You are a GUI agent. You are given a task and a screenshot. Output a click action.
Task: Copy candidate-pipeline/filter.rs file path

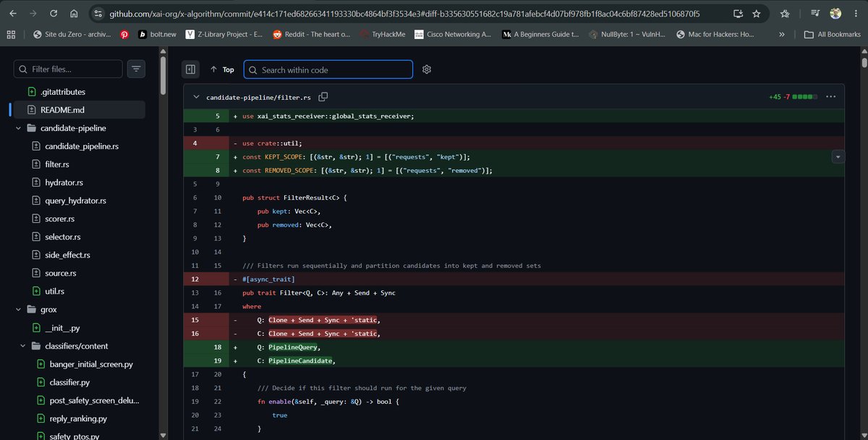(323, 96)
